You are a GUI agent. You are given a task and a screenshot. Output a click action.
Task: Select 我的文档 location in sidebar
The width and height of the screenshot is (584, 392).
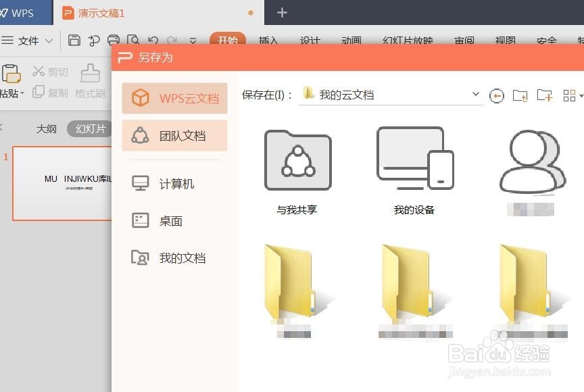point(169,258)
